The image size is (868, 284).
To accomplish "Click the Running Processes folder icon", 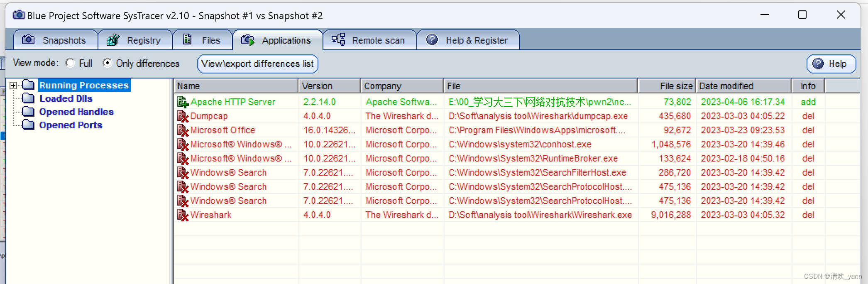I will tap(28, 85).
